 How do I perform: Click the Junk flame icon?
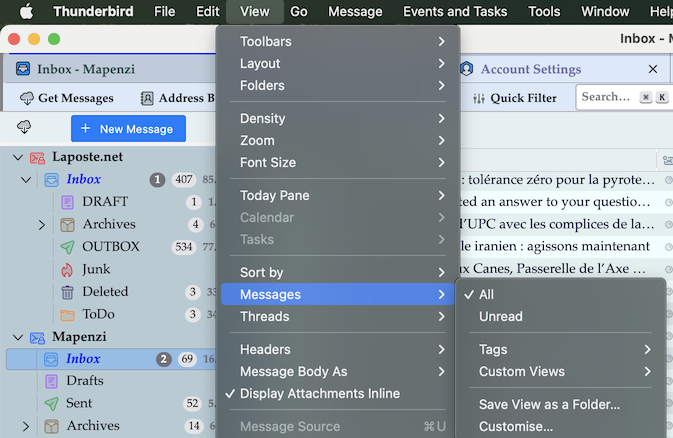coord(67,270)
